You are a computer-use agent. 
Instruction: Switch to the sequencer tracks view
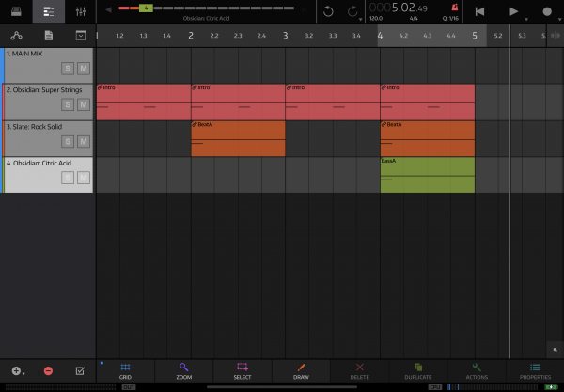(49, 11)
